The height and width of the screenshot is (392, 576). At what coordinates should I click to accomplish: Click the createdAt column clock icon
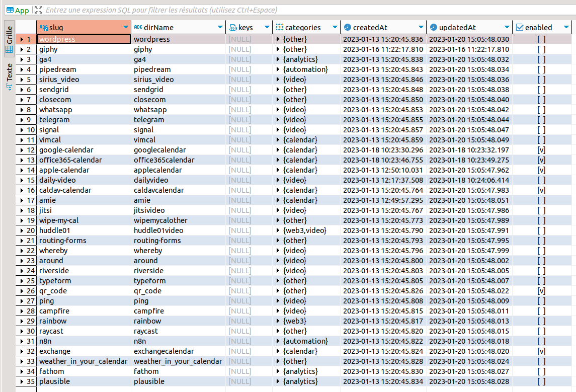[347, 27]
